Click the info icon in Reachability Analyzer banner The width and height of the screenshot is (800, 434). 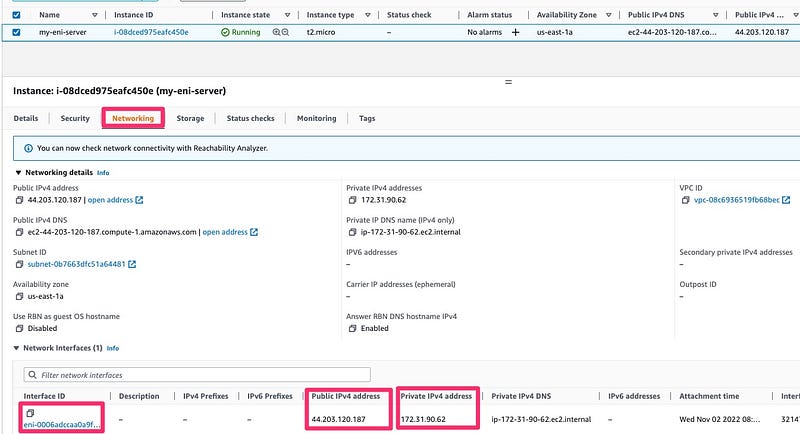29,148
